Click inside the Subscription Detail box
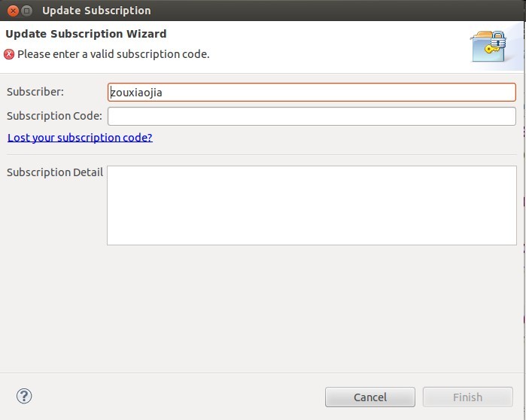 point(312,205)
